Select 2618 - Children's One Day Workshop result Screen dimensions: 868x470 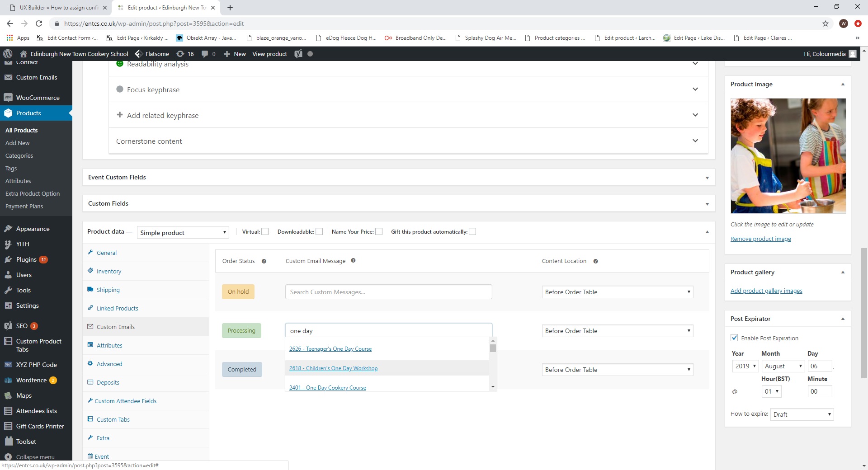(x=333, y=368)
